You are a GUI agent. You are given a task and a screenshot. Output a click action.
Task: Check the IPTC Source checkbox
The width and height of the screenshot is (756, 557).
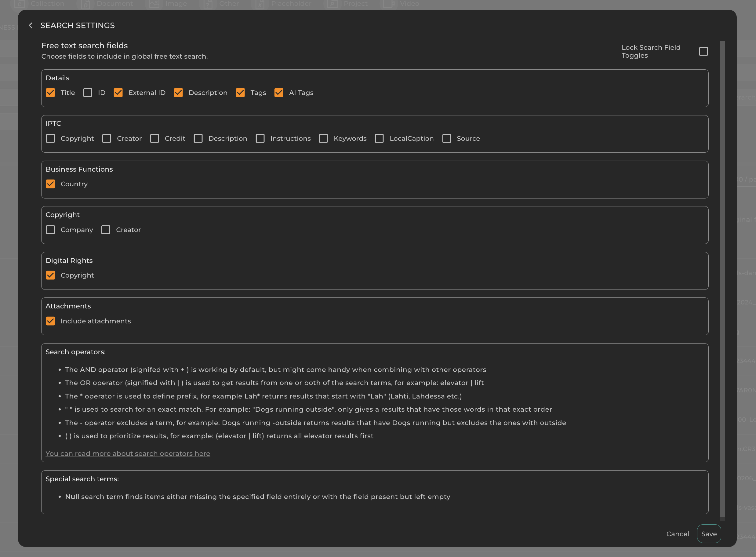pos(446,138)
